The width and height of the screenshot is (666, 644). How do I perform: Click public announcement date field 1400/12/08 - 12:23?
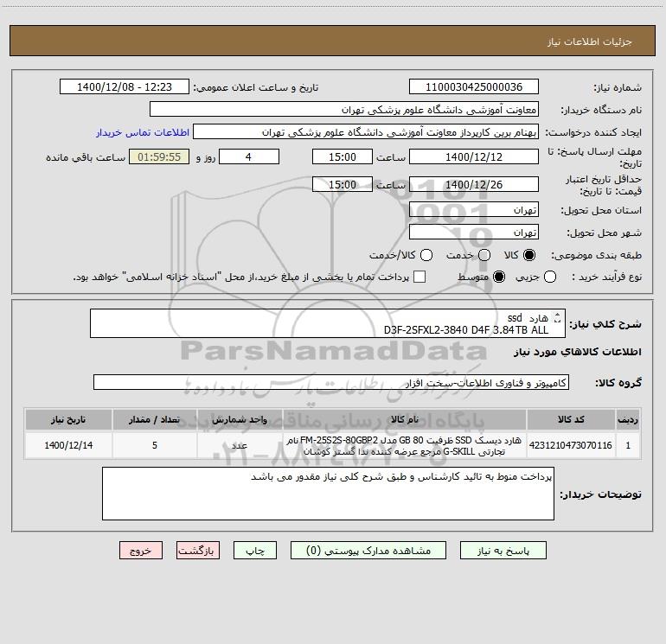pyautogui.click(x=125, y=87)
